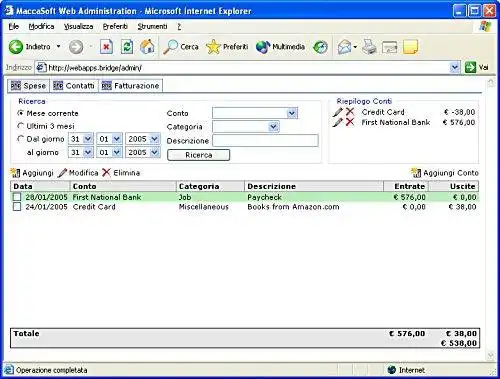Switch to the Fatturazione tab
500x379 pixels.
click(x=131, y=86)
